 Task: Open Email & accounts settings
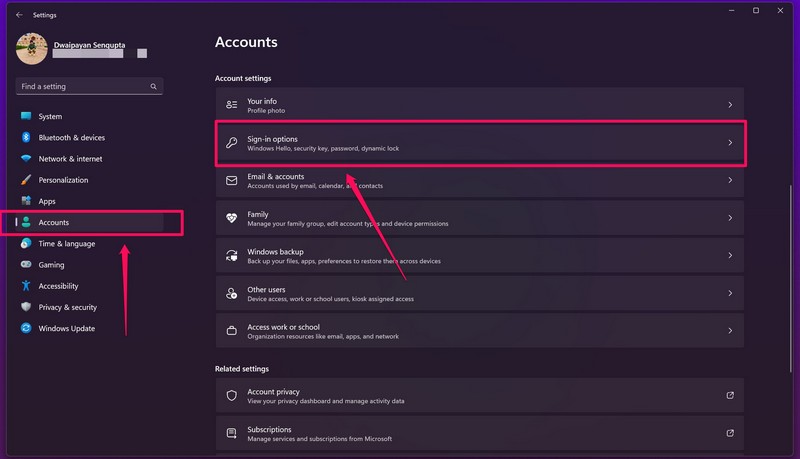click(x=478, y=181)
